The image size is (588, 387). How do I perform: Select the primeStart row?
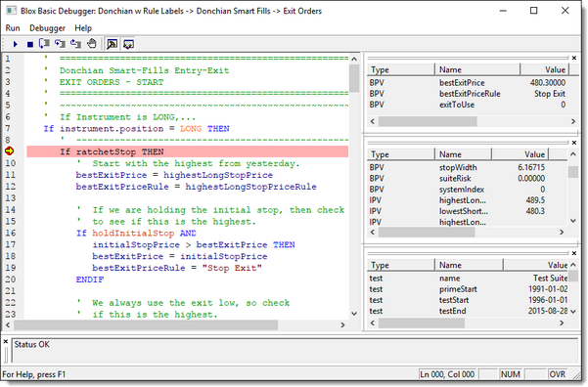pyautogui.click(x=468, y=289)
